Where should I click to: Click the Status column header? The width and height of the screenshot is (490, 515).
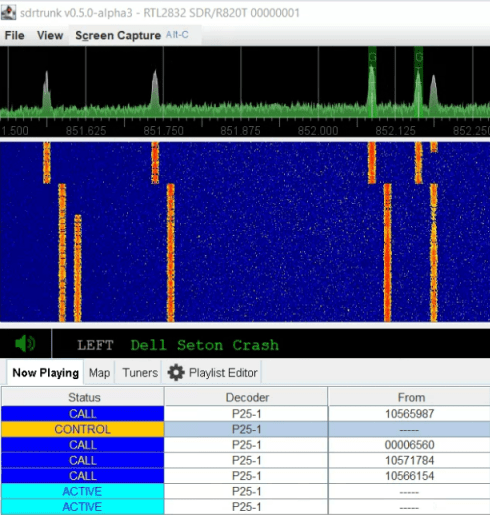pyautogui.click(x=83, y=397)
